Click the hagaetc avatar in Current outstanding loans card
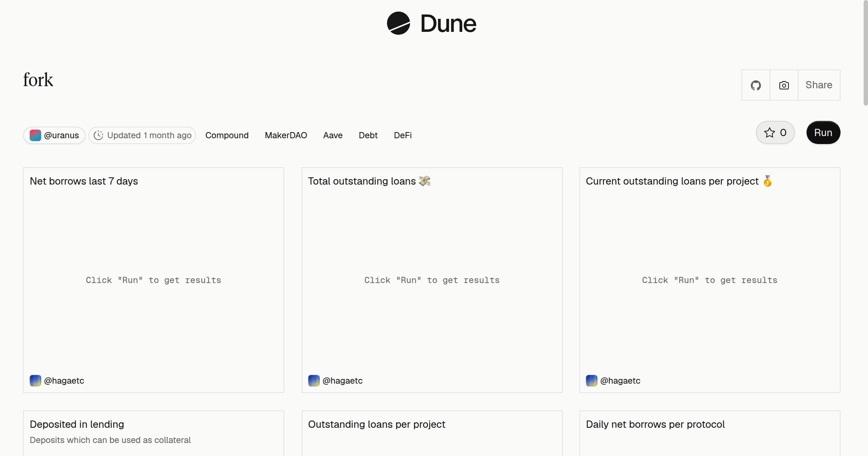 [591, 381]
